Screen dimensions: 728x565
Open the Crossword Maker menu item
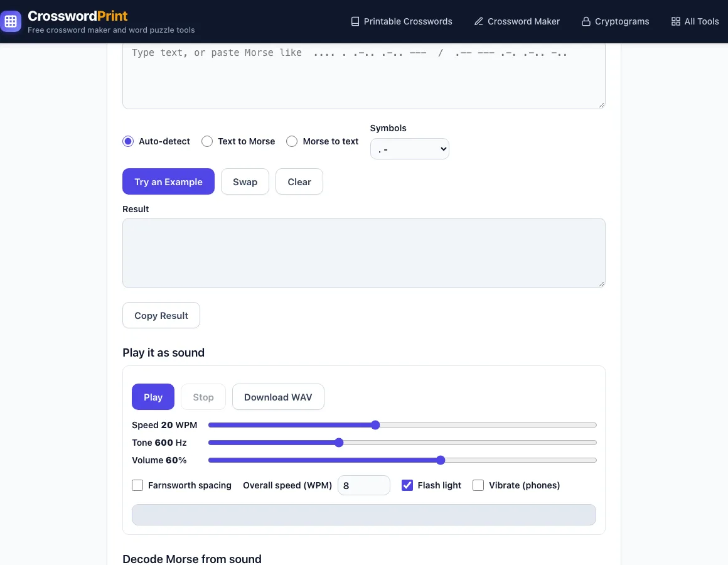pyautogui.click(x=517, y=21)
